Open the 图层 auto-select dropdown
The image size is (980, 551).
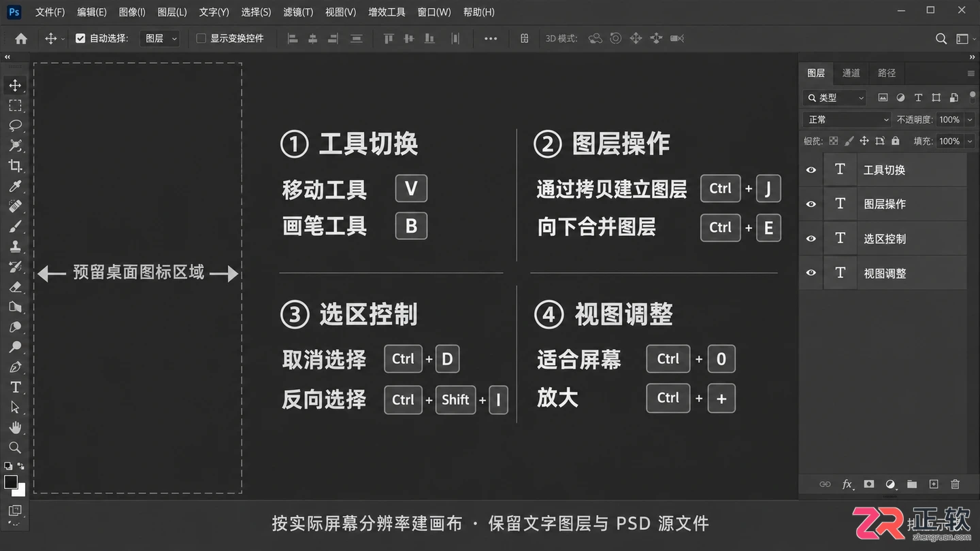tap(161, 39)
